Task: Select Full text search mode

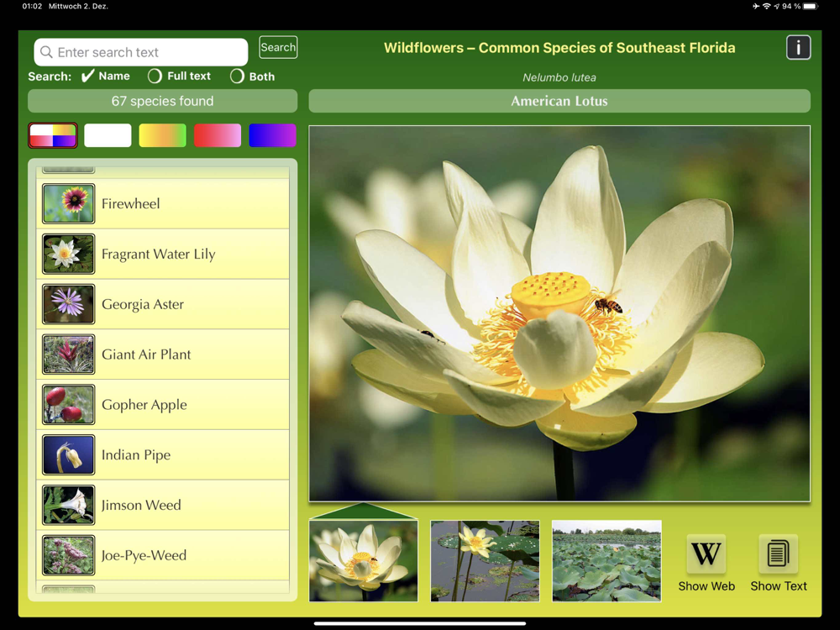Action: point(180,76)
